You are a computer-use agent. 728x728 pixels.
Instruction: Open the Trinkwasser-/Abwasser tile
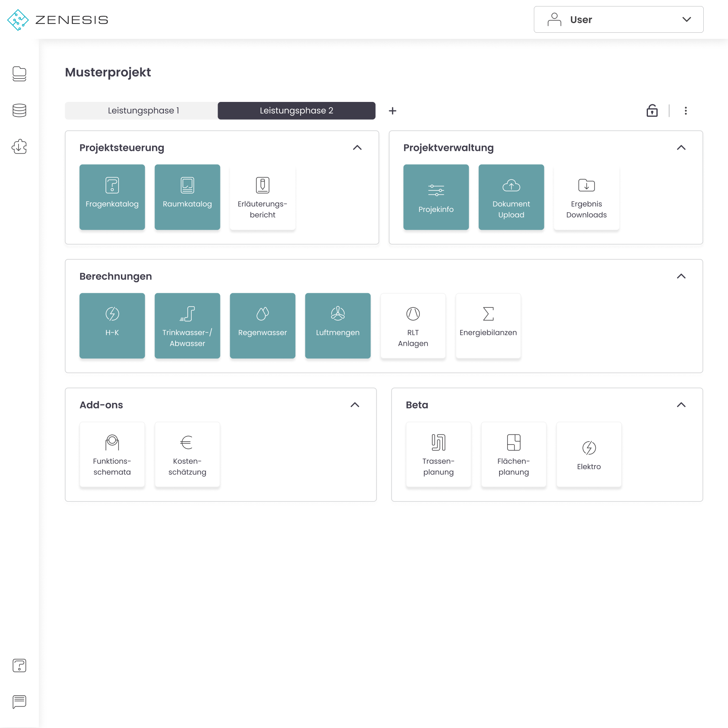tap(187, 326)
